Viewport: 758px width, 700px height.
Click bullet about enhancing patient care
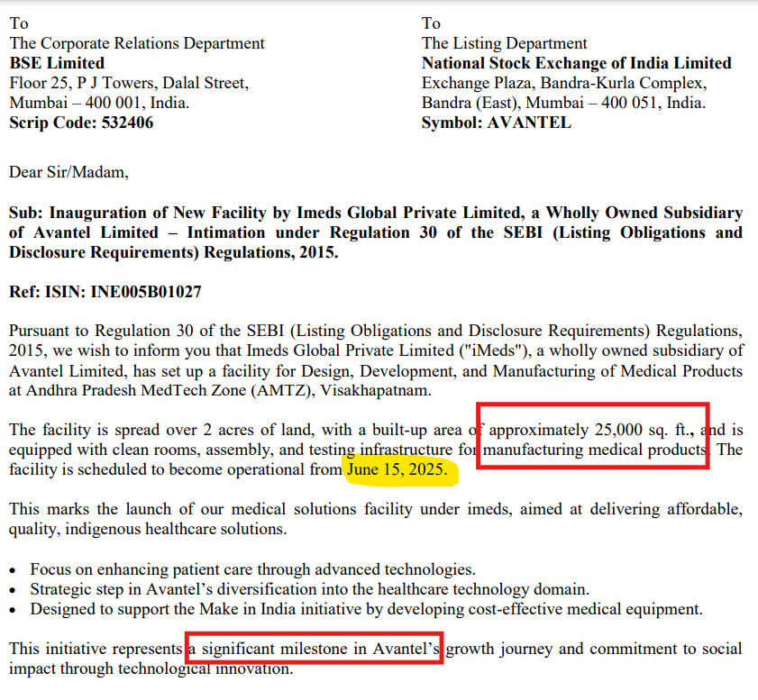pos(252,569)
